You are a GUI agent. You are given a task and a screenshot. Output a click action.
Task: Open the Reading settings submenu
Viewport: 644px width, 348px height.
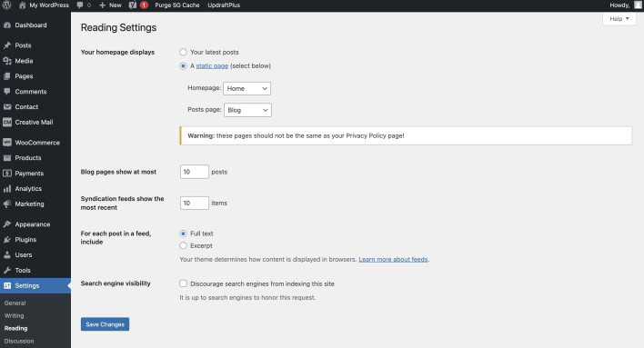[x=16, y=328]
